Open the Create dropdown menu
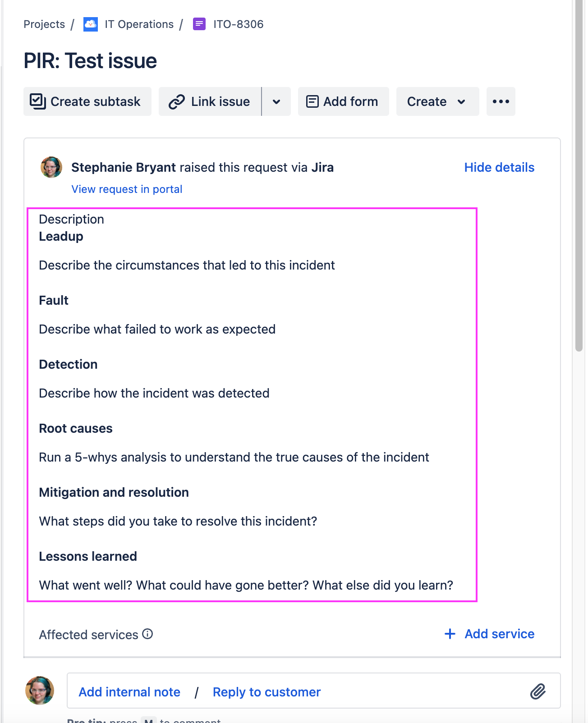 (x=438, y=101)
